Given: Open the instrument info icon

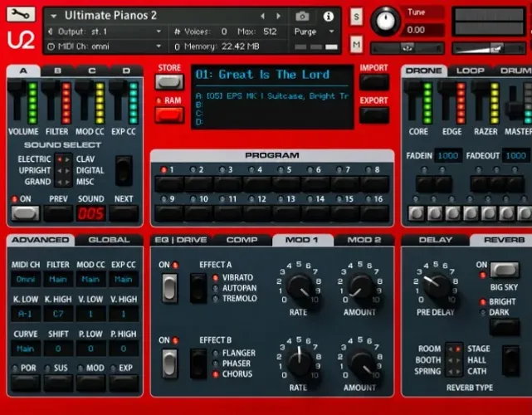Looking at the screenshot, I should [x=328, y=16].
